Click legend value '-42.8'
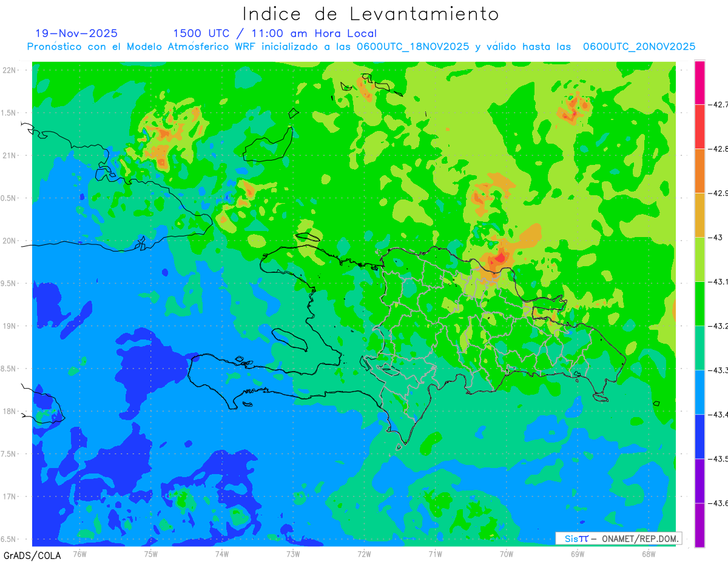This screenshot has height=562, width=728. (720, 149)
